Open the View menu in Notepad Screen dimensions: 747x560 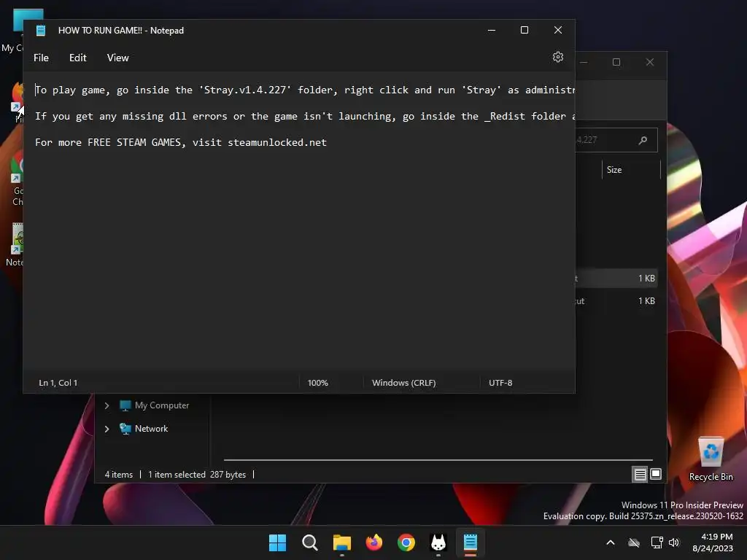[x=117, y=58]
